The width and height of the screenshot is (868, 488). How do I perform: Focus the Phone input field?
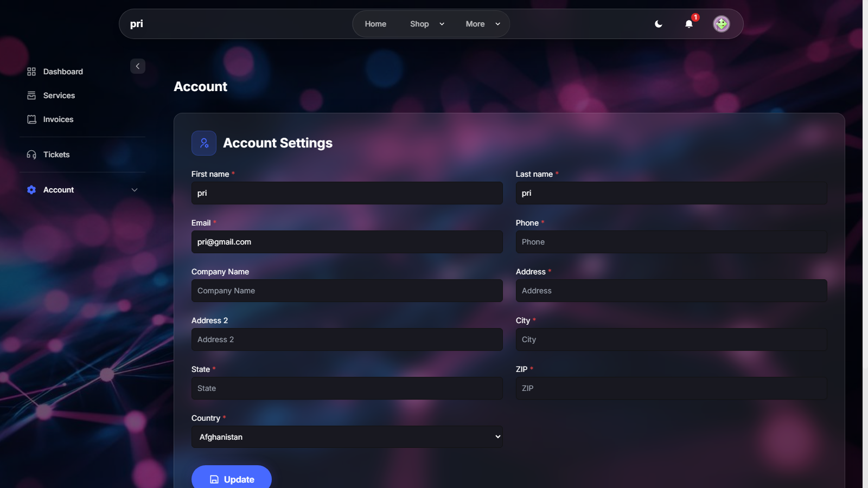point(671,242)
